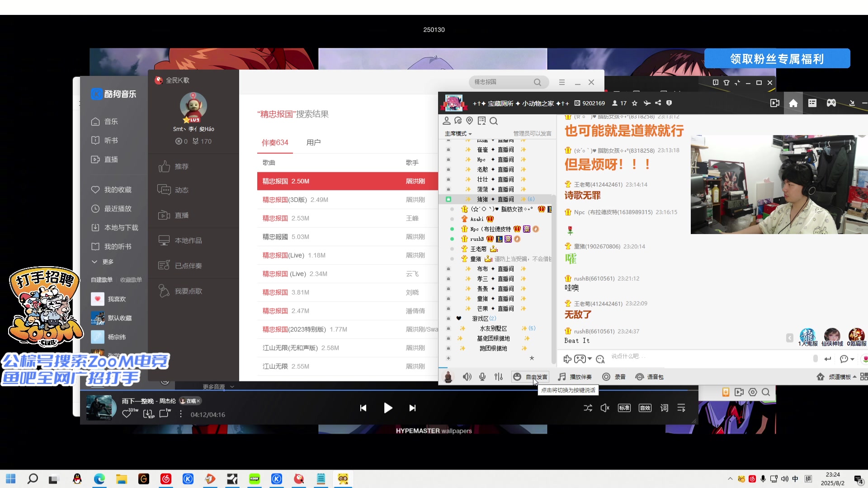Screen dimensions: 868x488
Task: Skip to the previous track
Action: click(363, 408)
